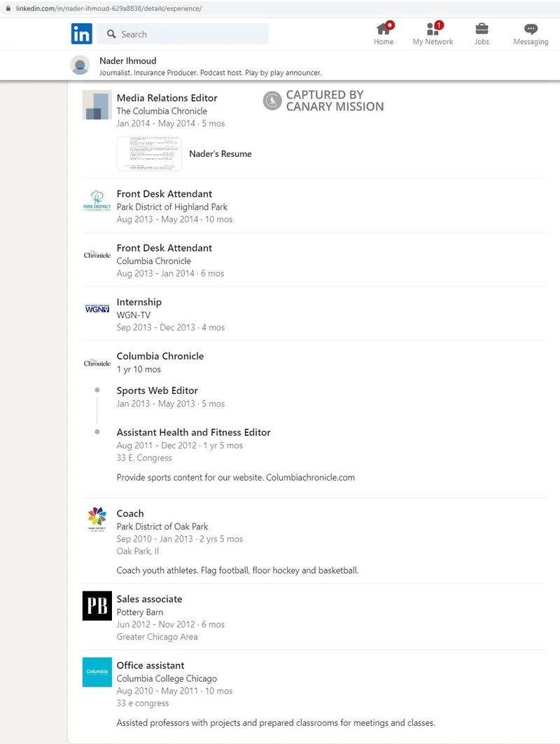
Task: Click the Sports Web Editor title
Action: pos(157,390)
